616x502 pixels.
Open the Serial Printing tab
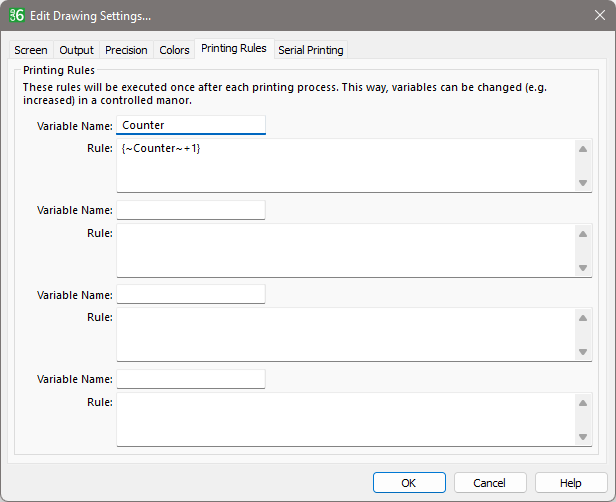pos(311,50)
